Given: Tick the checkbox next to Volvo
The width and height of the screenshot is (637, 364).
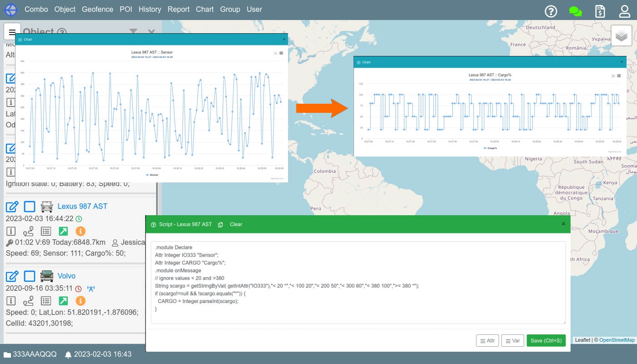Looking at the screenshot, I should point(30,276).
